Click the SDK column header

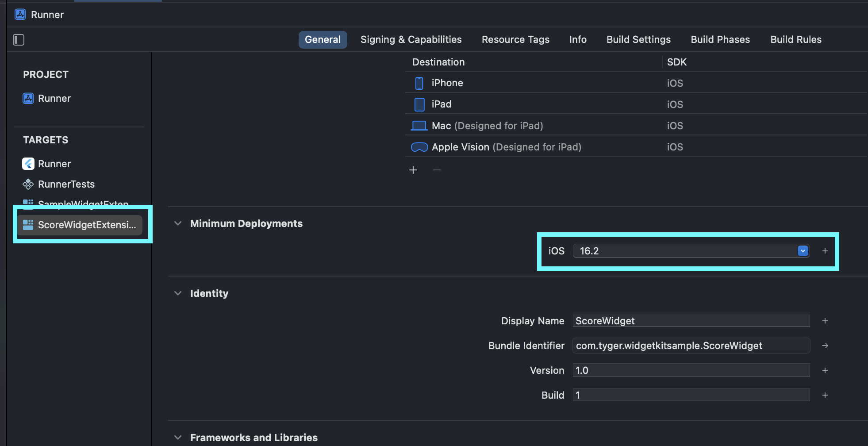coord(677,62)
